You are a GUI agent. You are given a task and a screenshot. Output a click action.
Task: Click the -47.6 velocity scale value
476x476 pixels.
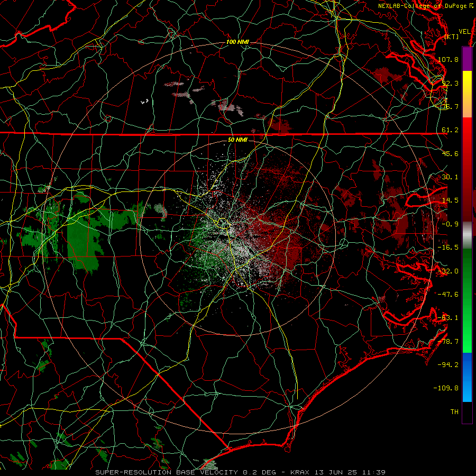coord(448,295)
